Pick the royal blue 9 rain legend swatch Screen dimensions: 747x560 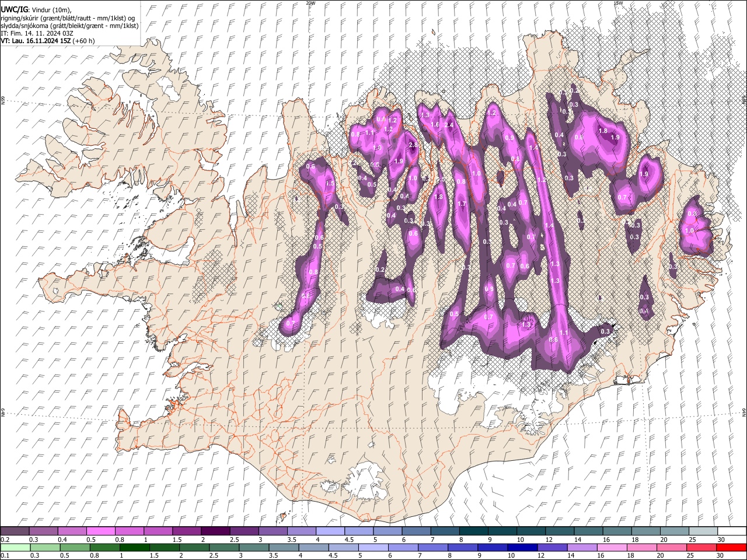coord(493,548)
